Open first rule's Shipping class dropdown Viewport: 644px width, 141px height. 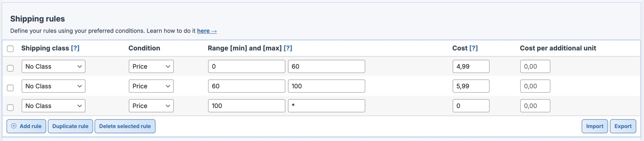(53, 66)
